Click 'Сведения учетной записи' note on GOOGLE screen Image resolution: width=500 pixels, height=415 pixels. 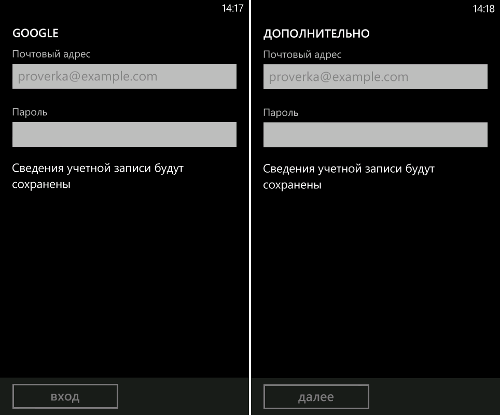pyautogui.click(x=98, y=176)
